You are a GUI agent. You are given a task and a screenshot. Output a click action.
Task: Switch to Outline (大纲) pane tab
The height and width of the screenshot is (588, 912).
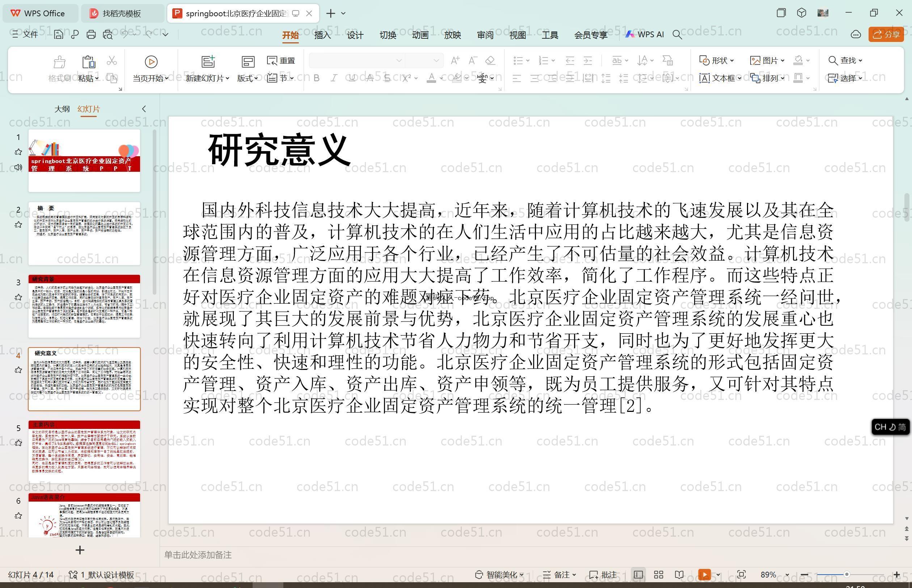click(x=62, y=109)
